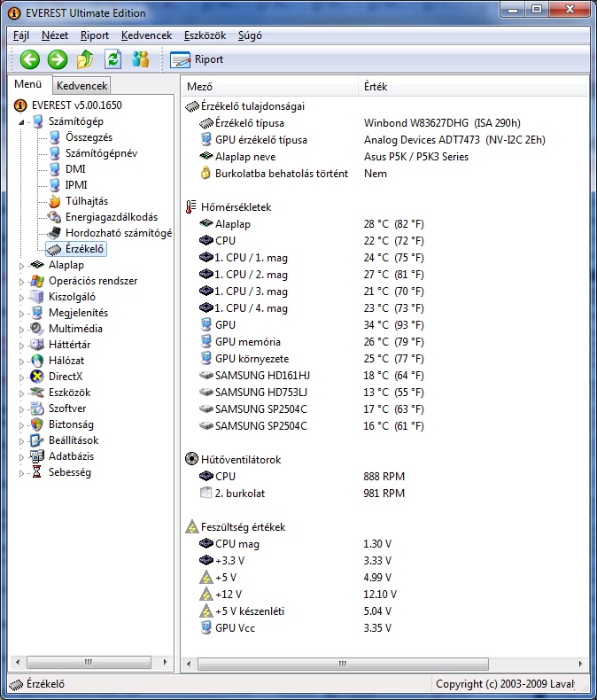
Task: Click the shield icon for Biztonság
Action: pyautogui.click(x=37, y=424)
